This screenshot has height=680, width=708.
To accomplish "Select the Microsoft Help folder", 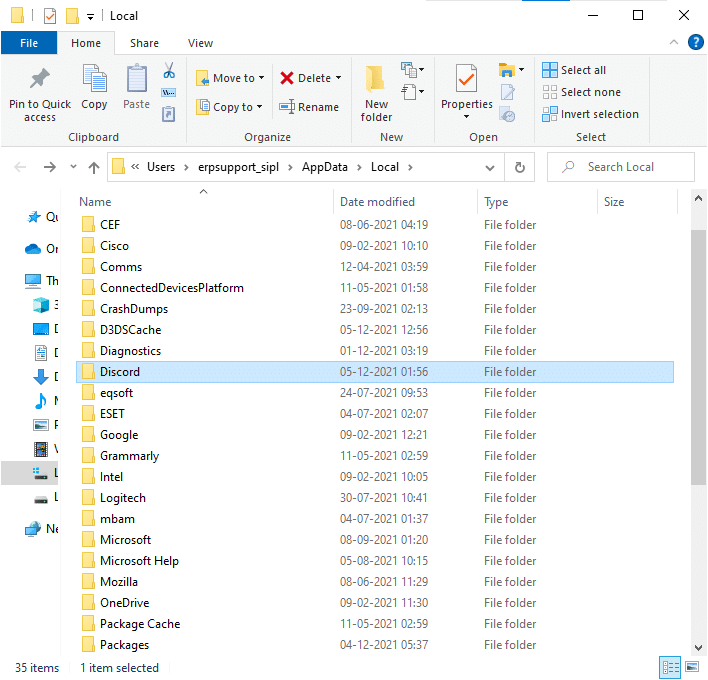I will point(375,561).
